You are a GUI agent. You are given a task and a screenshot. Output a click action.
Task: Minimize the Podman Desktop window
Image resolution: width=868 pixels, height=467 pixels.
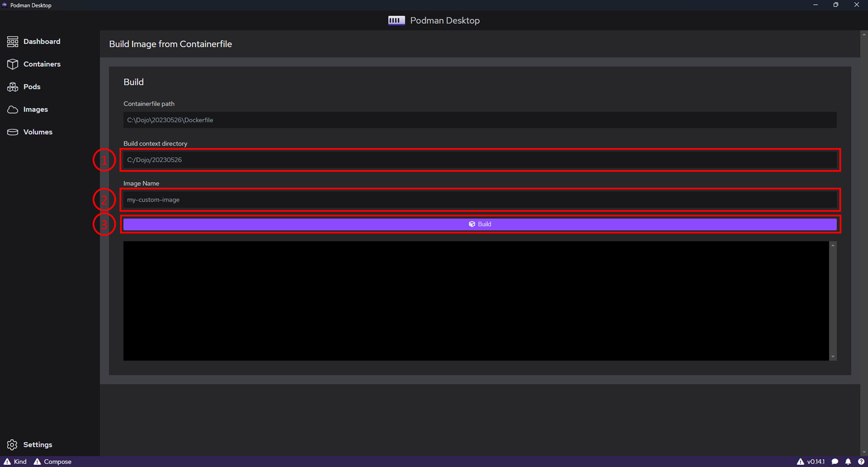pos(816,5)
